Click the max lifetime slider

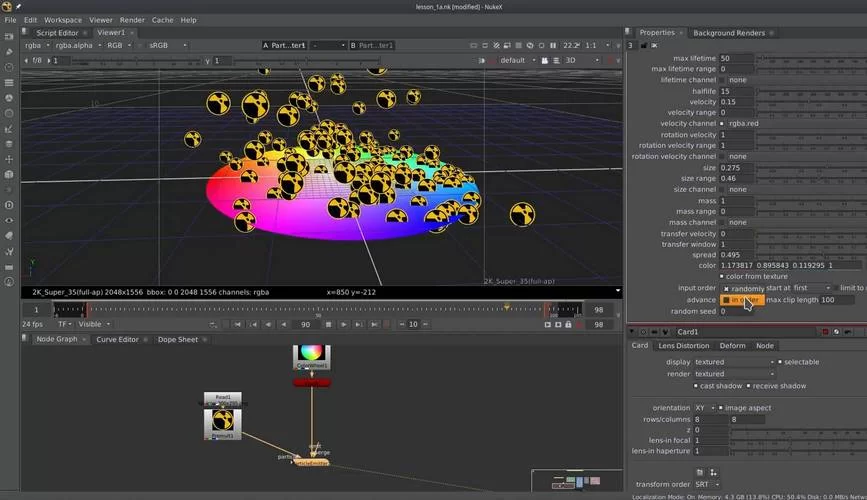point(811,58)
